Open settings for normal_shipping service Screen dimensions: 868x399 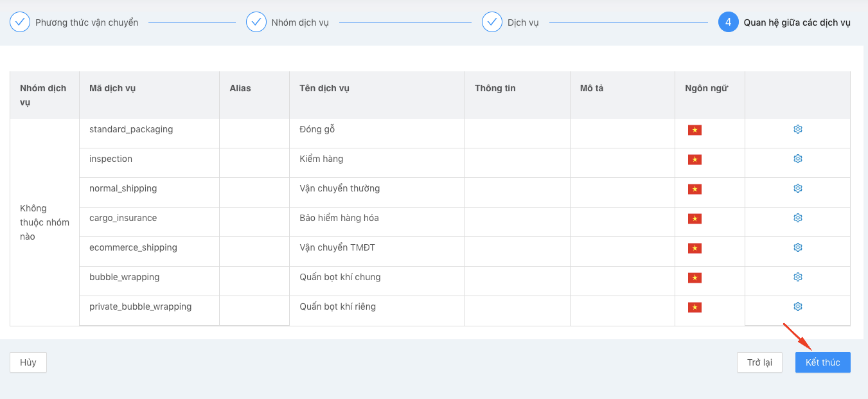click(797, 188)
